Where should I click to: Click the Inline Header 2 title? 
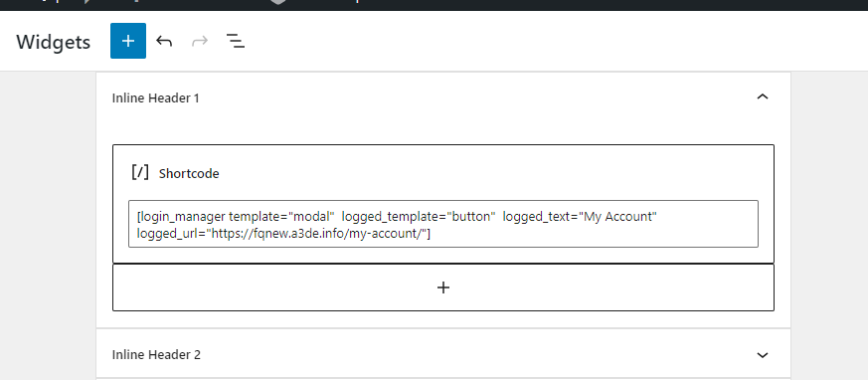pyautogui.click(x=156, y=354)
